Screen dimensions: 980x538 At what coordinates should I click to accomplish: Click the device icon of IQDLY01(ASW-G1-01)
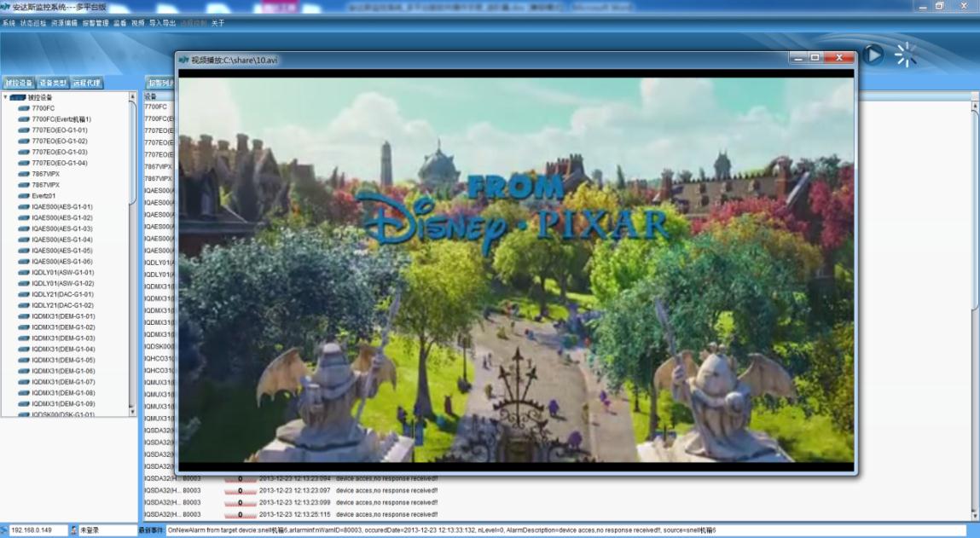click(24, 273)
